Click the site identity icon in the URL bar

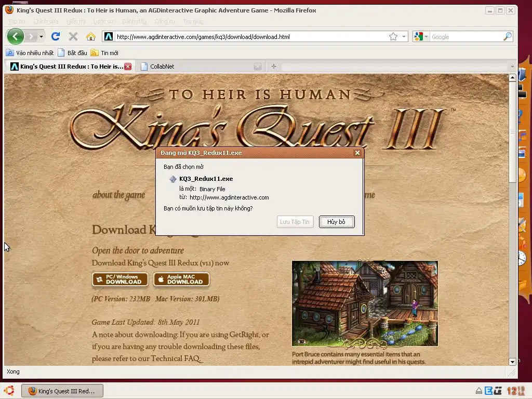[108, 37]
